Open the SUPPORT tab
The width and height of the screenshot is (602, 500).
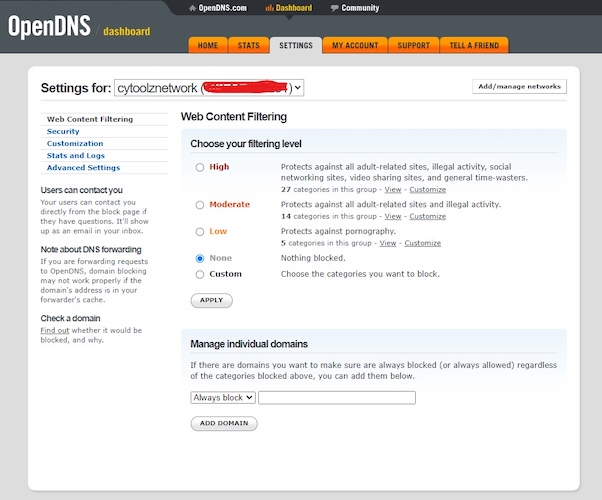(413, 45)
